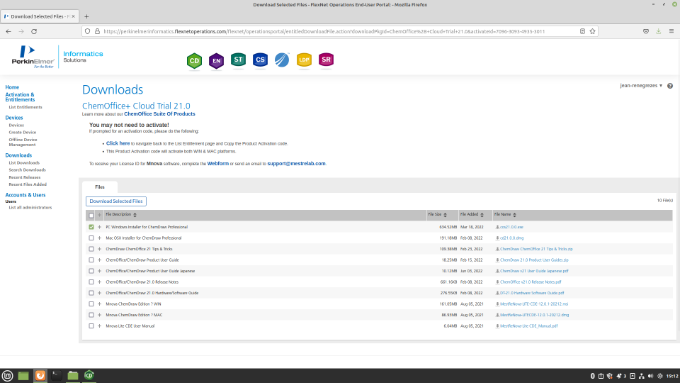Click the Download Selected Files button
Screen dimensions: 680x383
(116, 201)
